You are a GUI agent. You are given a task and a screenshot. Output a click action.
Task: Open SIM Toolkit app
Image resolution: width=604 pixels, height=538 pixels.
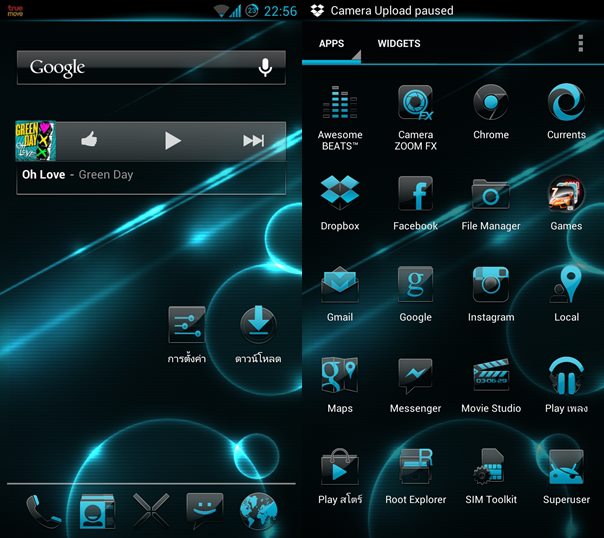pos(490,466)
